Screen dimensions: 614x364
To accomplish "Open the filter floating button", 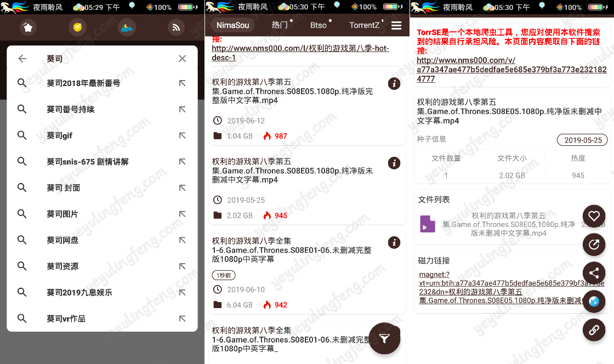I will (384, 338).
